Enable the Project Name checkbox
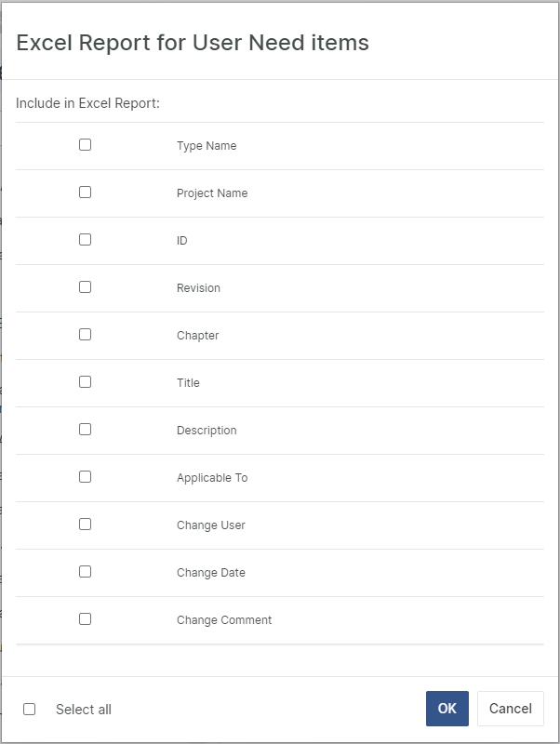 click(x=85, y=193)
